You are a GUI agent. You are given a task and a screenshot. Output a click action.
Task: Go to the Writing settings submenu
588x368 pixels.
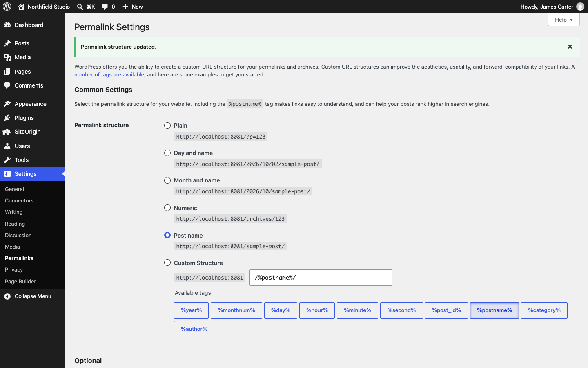click(x=13, y=212)
